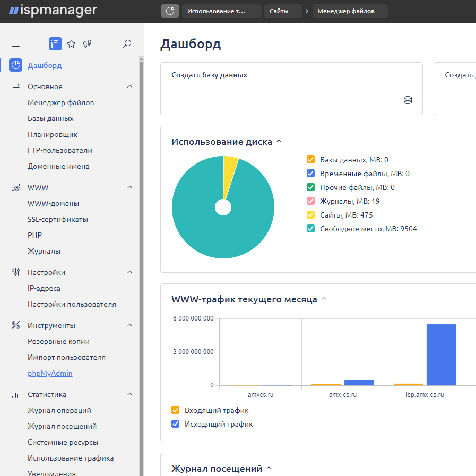
Task: Open Системные ресурсы in the sidebar
Action: pyautogui.click(x=63, y=443)
